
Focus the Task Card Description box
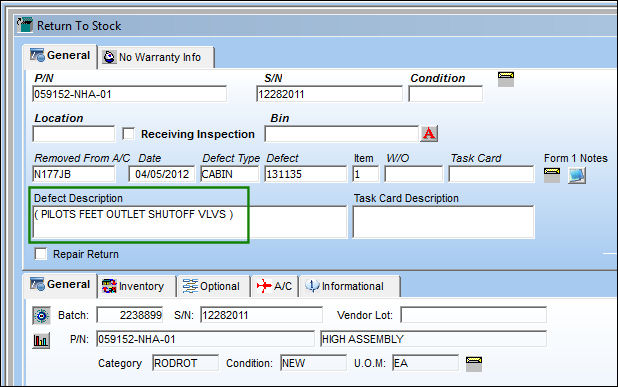click(x=443, y=222)
